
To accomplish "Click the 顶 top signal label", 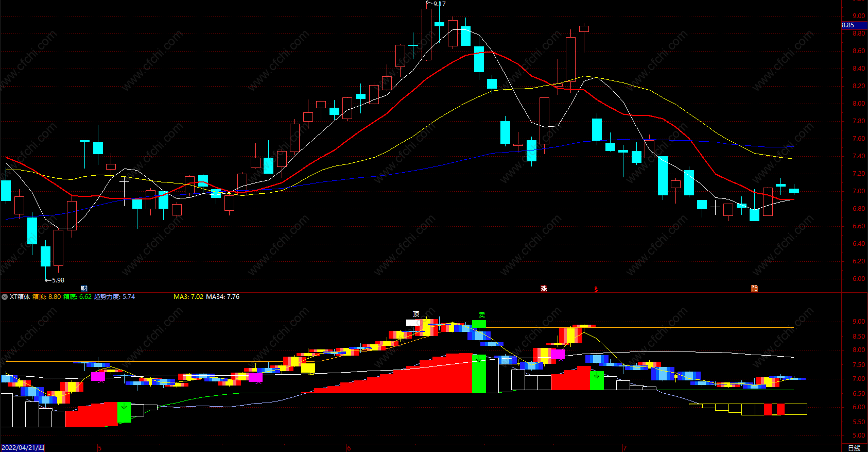I will (x=416, y=314).
